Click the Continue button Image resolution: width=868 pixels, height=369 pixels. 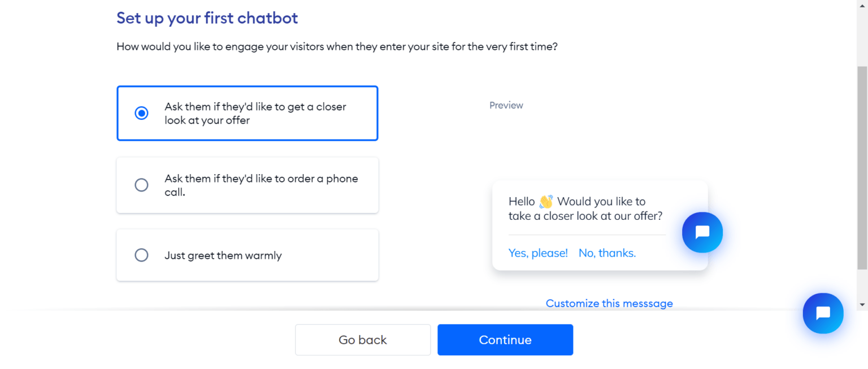pos(505,340)
